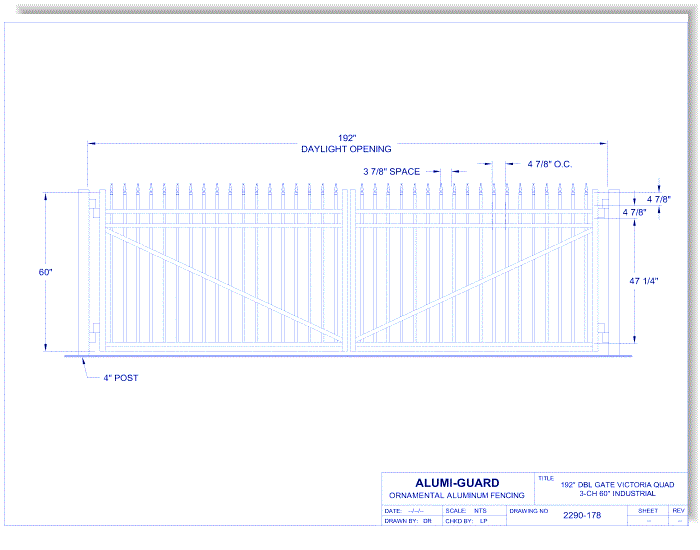Click the 3-CH 60" INDUSTRIAL title line
This screenshot has width=700, height=550.
(617, 493)
